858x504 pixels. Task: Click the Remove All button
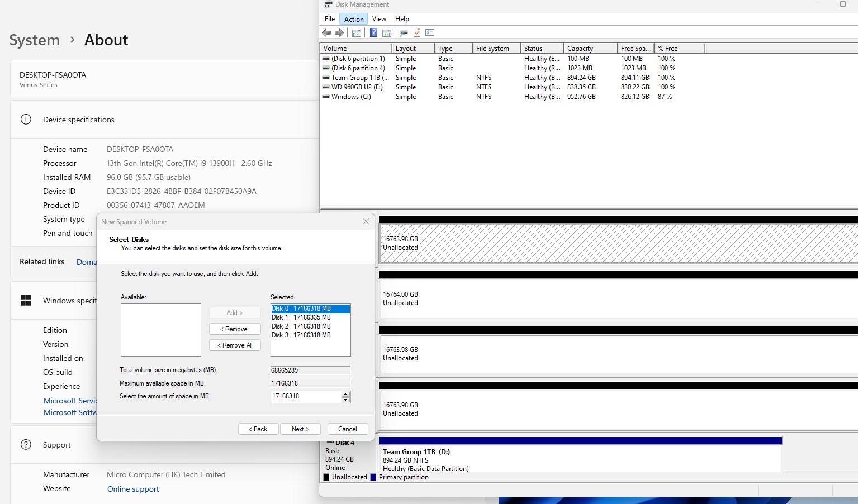[235, 345]
